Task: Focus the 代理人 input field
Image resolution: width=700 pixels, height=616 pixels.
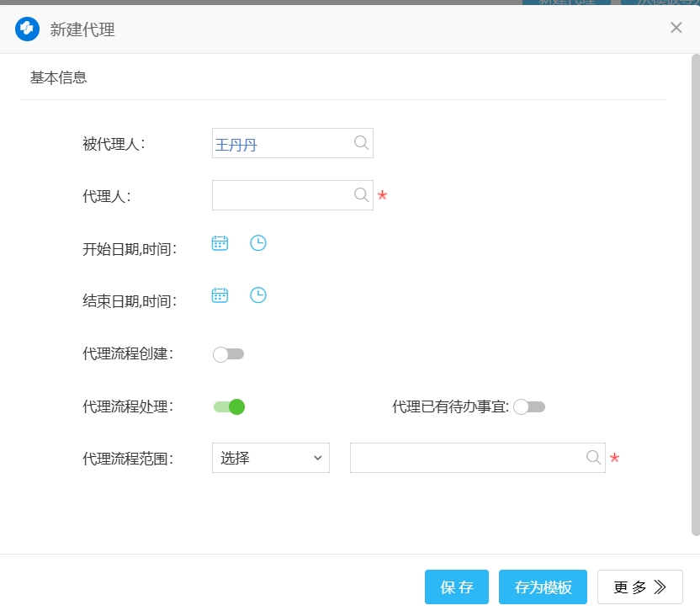Action: pos(282,195)
